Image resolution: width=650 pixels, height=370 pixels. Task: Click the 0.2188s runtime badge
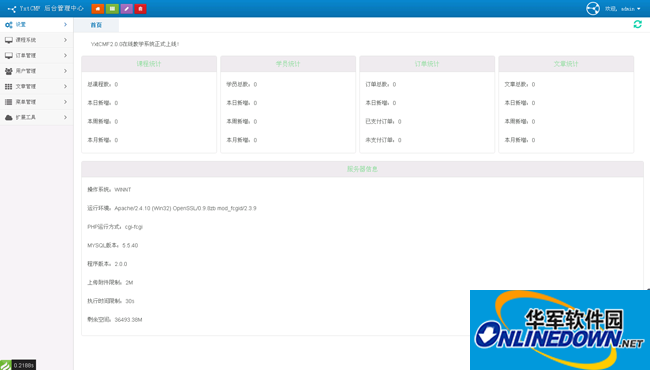(x=24, y=365)
